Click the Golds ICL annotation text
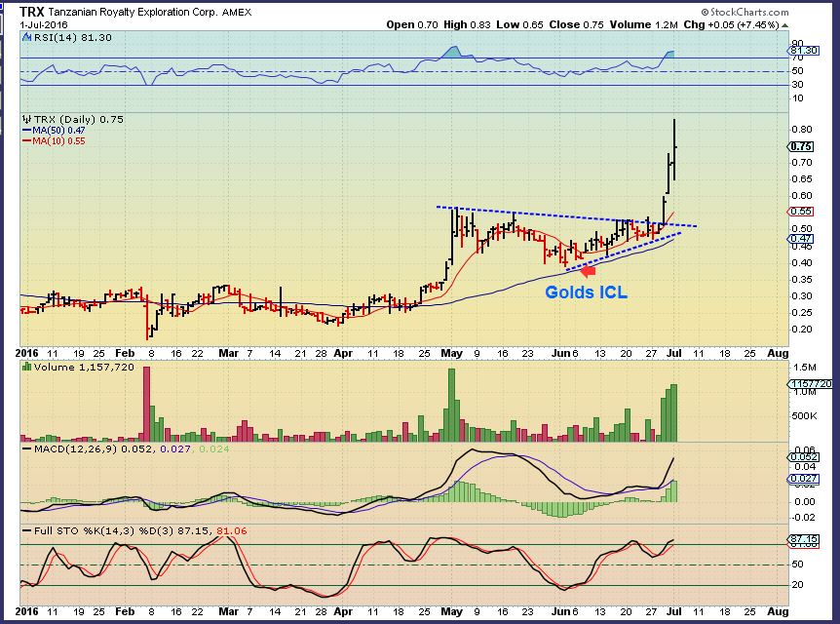 586,292
